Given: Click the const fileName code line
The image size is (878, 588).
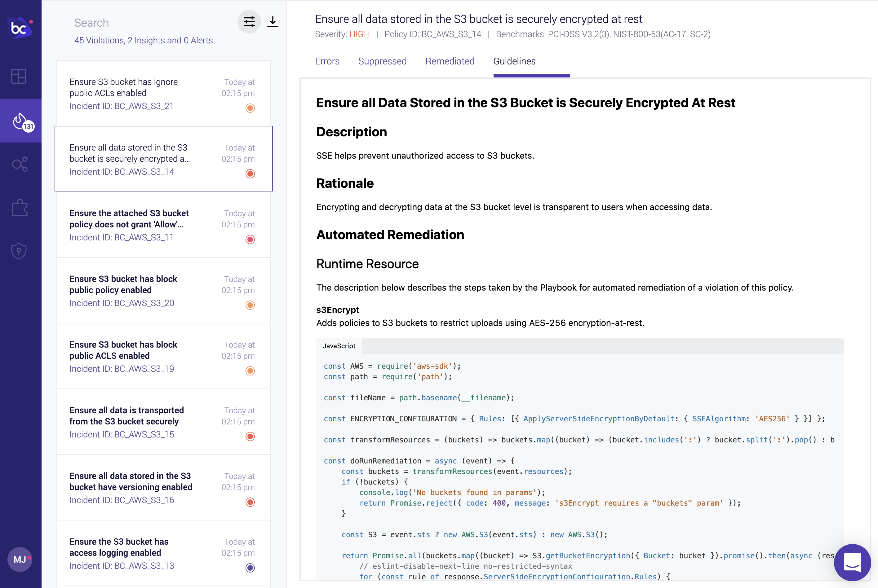Looking at the screenshot, I should click(419, 397).
